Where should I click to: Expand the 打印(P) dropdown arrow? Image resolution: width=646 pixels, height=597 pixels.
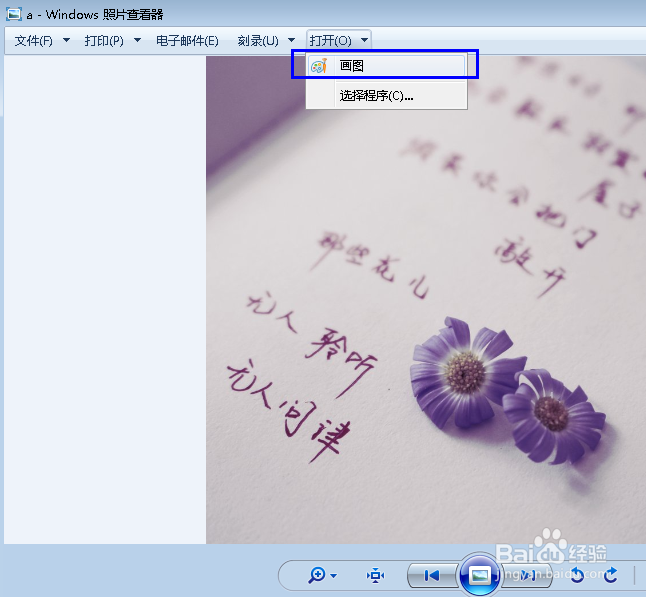[138, 40]
